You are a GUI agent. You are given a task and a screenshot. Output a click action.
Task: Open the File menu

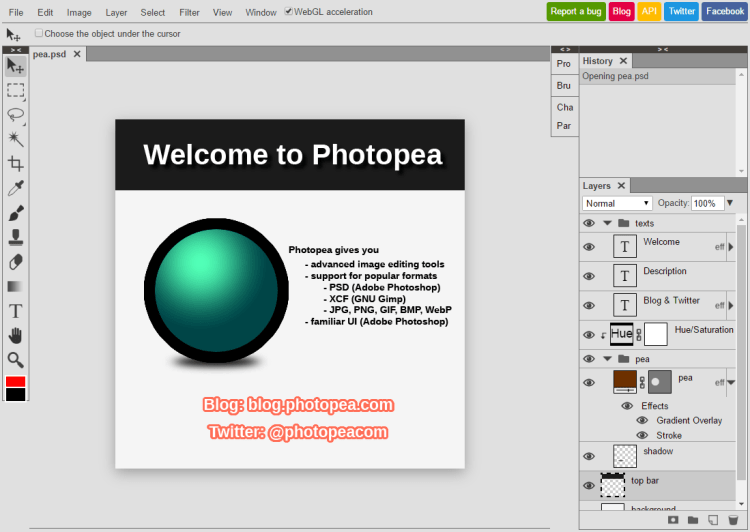[x=16, y=12]
